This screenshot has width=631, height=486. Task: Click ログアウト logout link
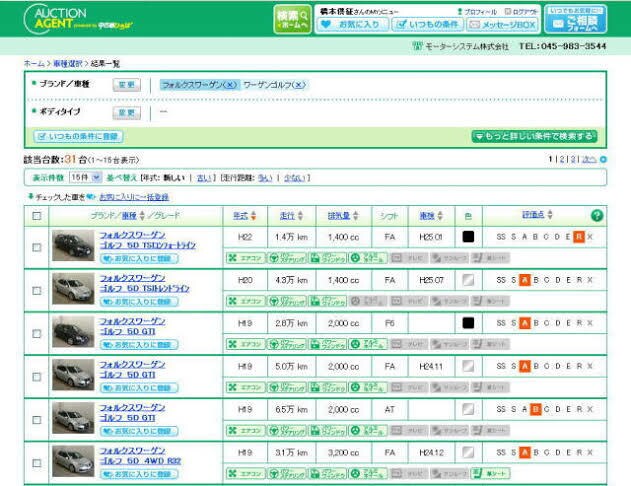click(521, 12)
